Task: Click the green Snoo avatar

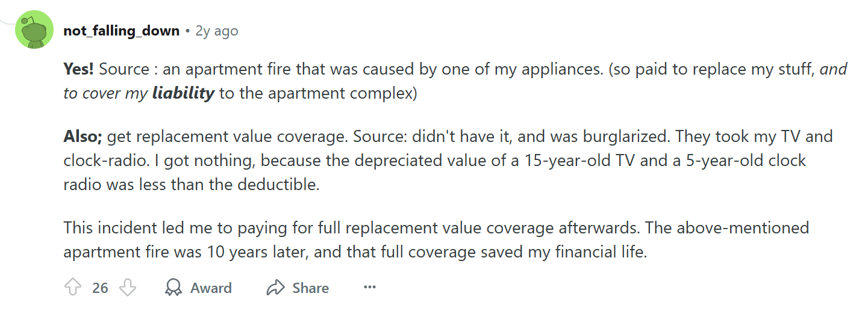Action: (34, 30)
